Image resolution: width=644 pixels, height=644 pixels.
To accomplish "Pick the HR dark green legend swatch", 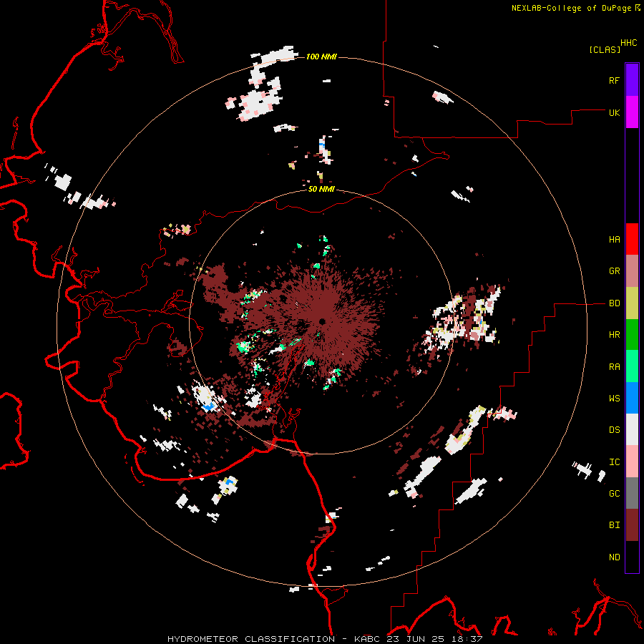I will click(x=632, y=334).
